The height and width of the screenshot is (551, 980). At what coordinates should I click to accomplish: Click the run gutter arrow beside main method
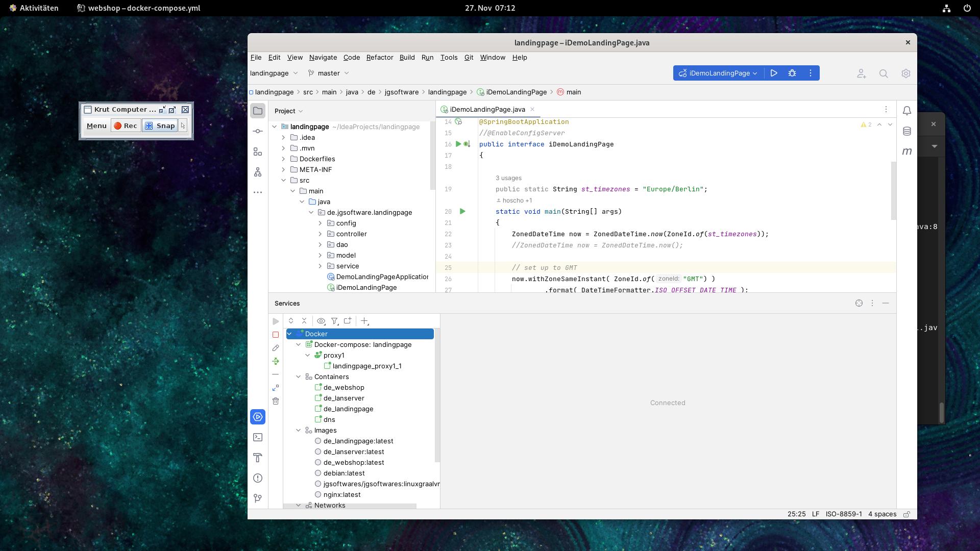coord(462,211)
